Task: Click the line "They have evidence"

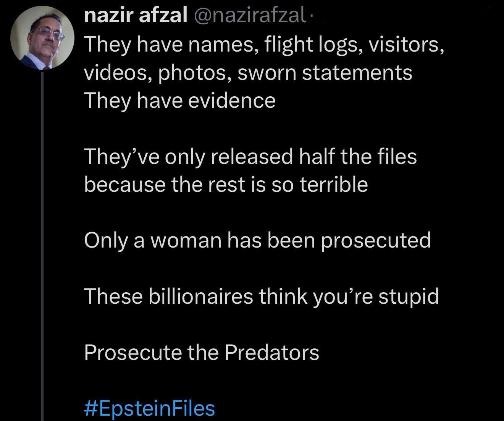Action: (179, 100)
